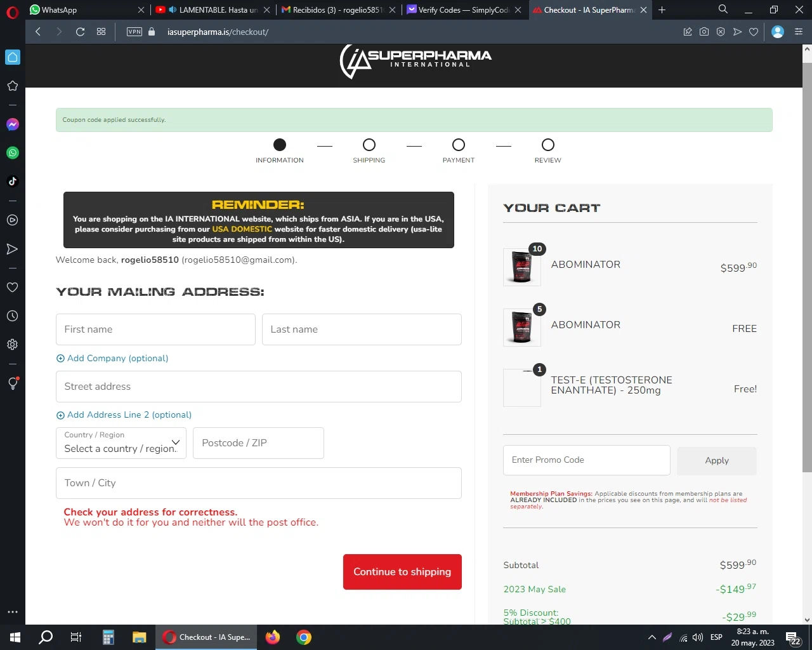This screenshot has height=650, width=812.
Task: Open Calculator from the taskbar
Action: click(x=108, y=637)
